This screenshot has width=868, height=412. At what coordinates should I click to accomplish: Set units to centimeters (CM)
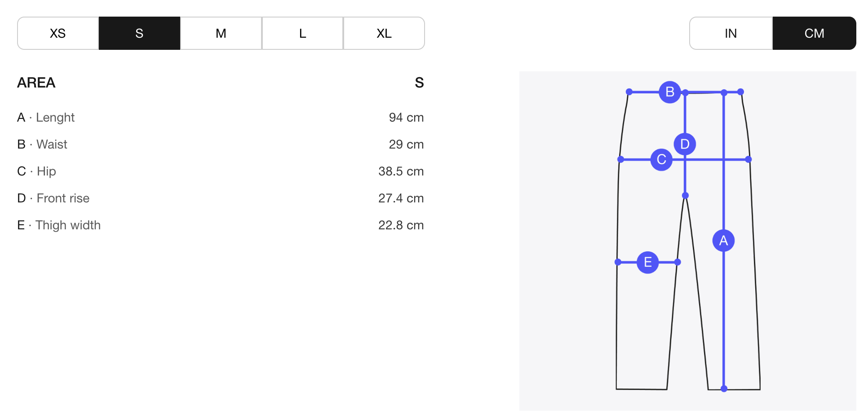[814, 33]
